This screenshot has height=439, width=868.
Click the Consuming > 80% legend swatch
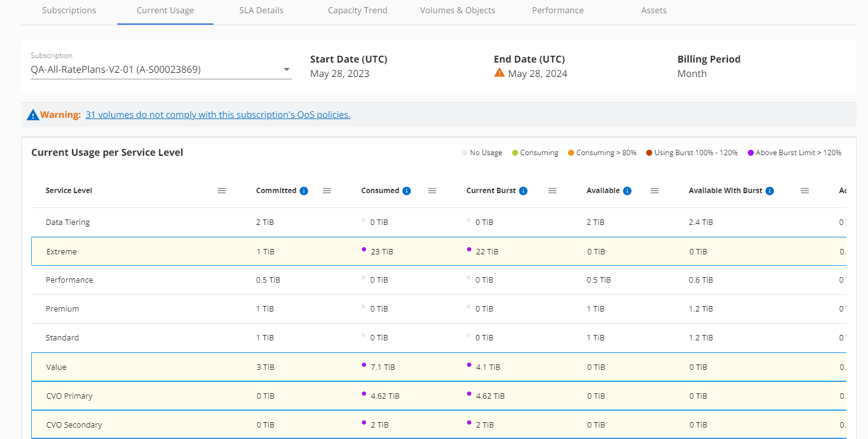coord(570,153)
